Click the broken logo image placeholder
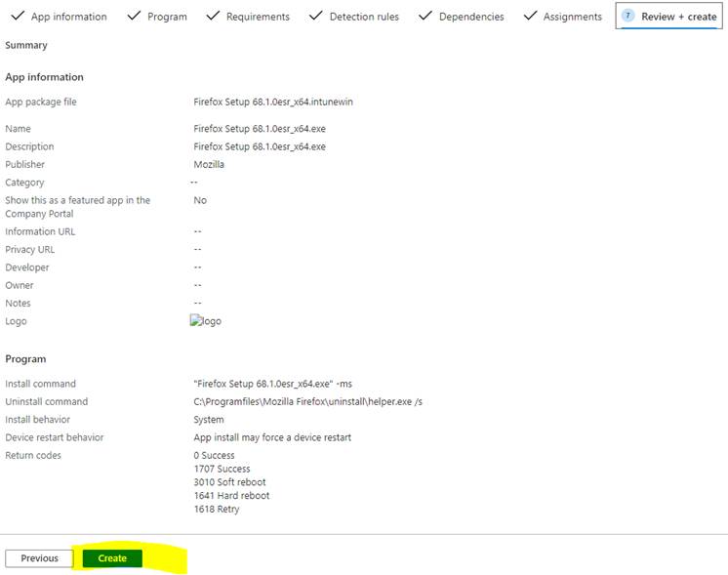This screenshot has height=575, width=728. (206, 321)
